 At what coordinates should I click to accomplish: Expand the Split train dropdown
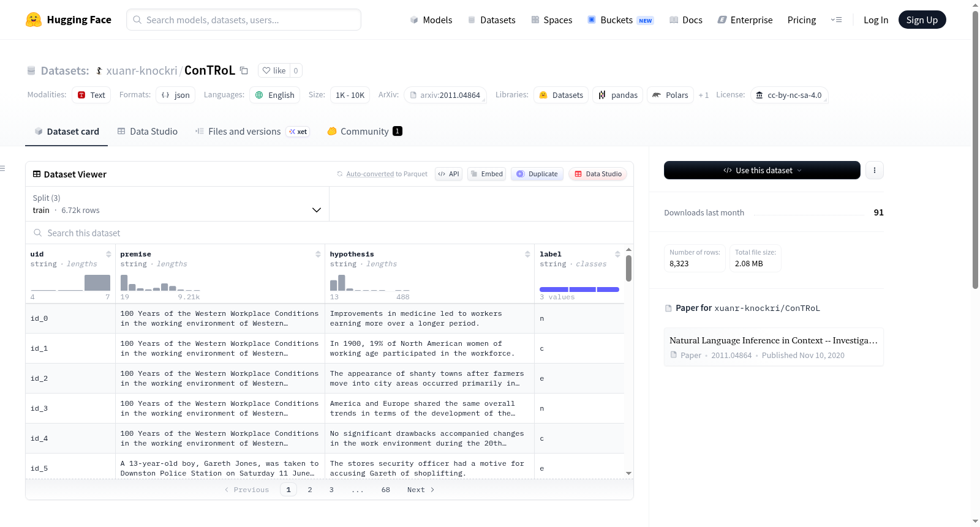(177, 204)
